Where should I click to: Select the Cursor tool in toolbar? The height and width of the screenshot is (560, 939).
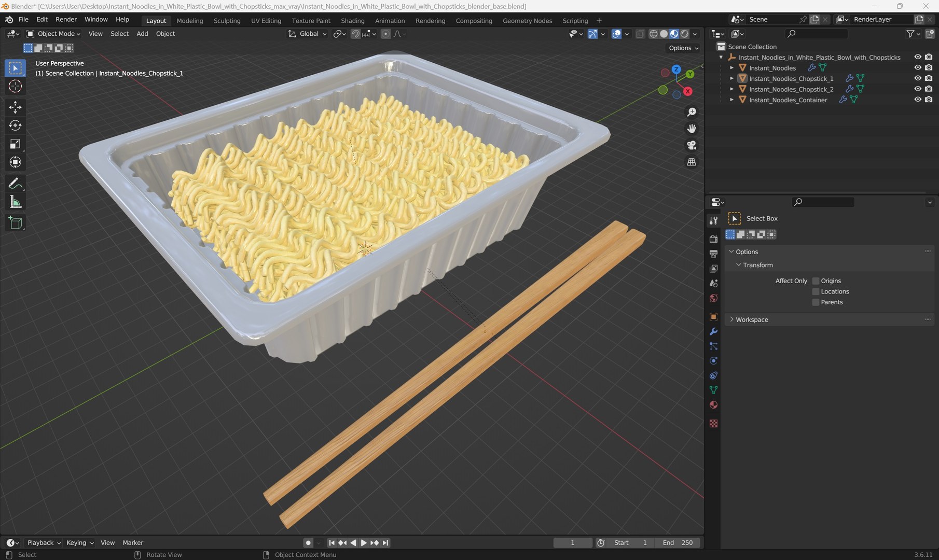tap(15, 86)
